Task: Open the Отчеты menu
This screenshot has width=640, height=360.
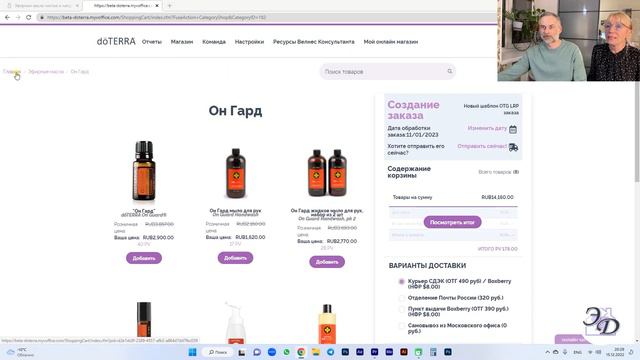Action: (x=152, y=42)
